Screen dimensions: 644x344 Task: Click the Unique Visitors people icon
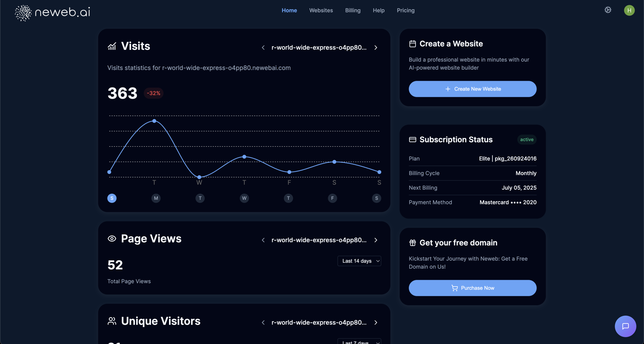pyautogui.click(x=112, y=321)
